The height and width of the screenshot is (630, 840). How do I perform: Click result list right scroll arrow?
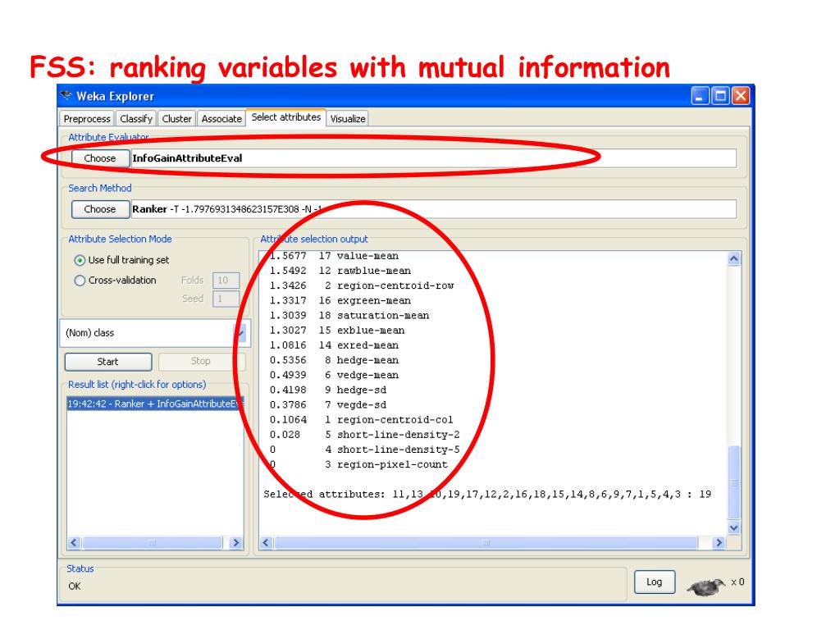tap(235, 543)
